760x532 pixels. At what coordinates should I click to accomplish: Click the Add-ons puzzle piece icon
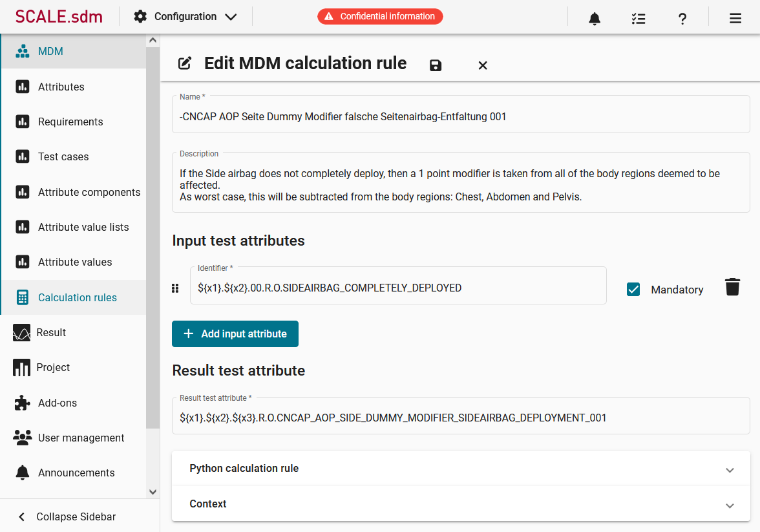(22, 403)
